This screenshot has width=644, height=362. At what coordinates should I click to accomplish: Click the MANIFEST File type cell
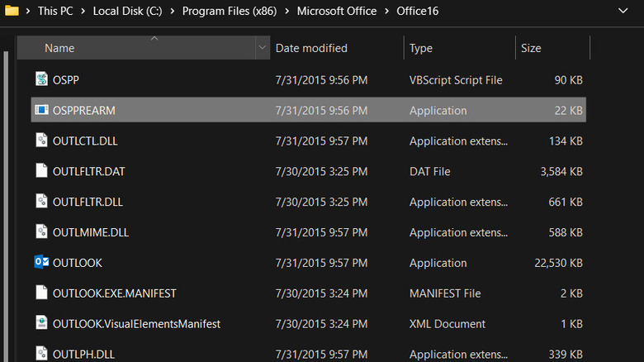(445, 293)
